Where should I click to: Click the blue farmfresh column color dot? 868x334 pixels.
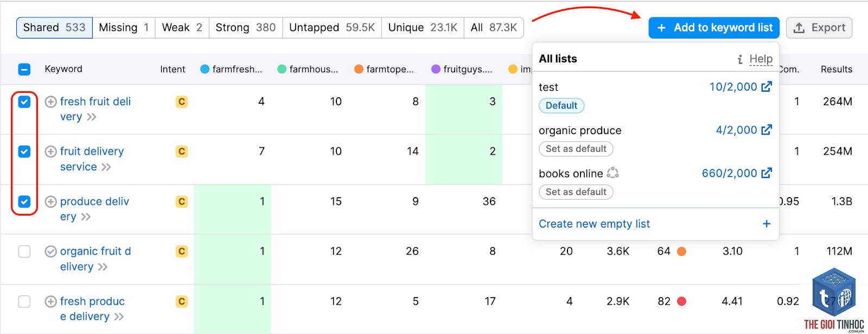coord(205,69)
